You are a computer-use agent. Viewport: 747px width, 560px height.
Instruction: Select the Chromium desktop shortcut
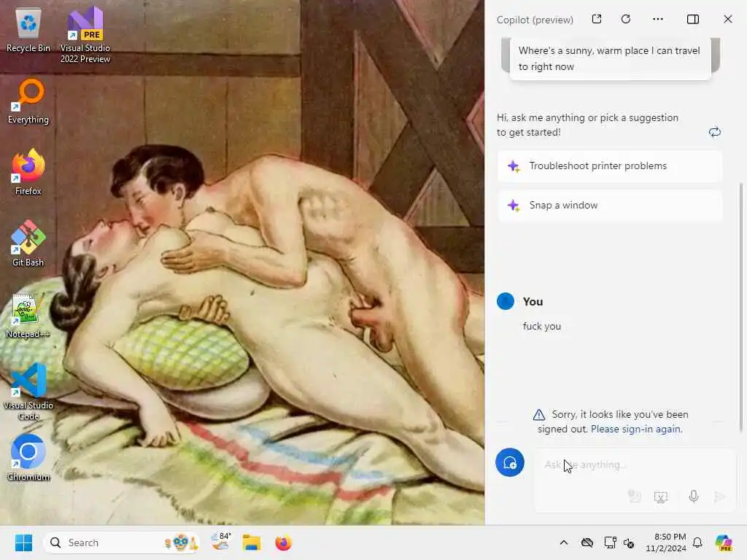click(28, 458)
